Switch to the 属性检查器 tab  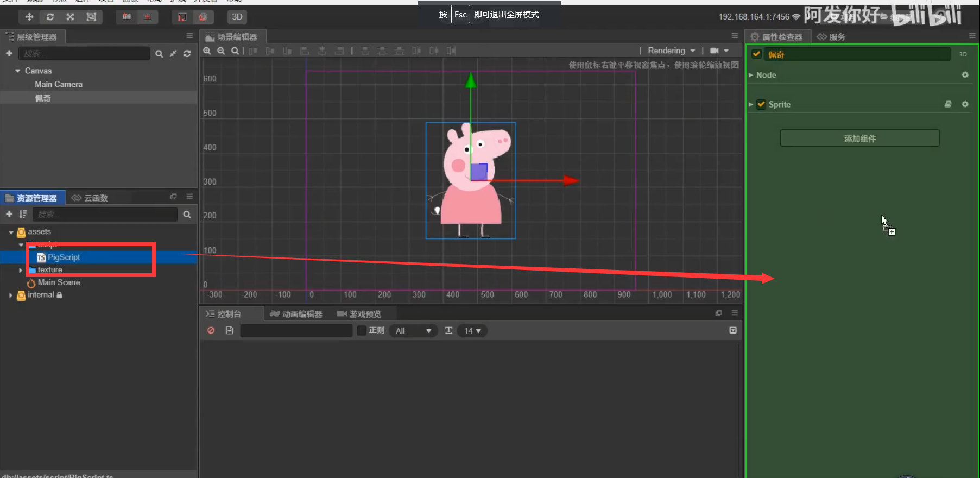coord(778,37)
